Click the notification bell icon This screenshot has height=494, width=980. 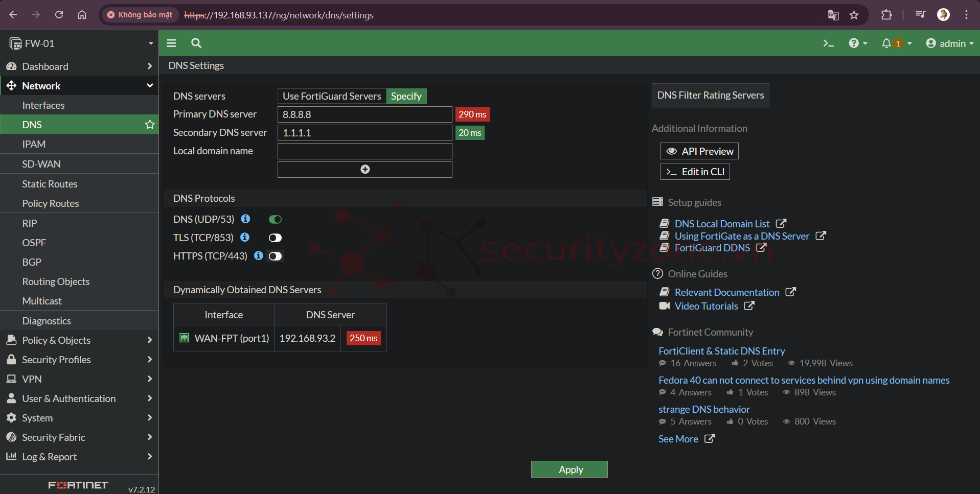click(x=886, y=43)
